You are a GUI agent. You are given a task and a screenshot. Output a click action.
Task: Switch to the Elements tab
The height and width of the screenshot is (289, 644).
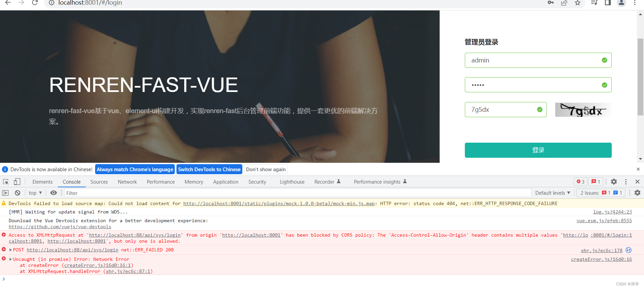pos(43,182)
